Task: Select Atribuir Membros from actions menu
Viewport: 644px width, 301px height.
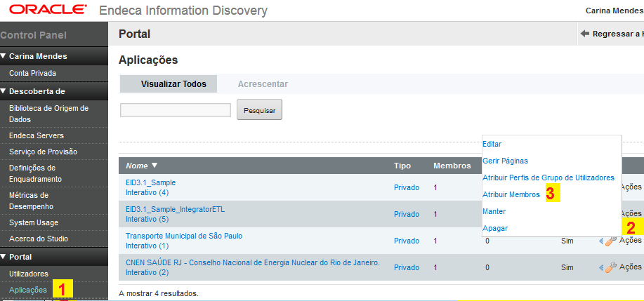Action: coord(511,194)
